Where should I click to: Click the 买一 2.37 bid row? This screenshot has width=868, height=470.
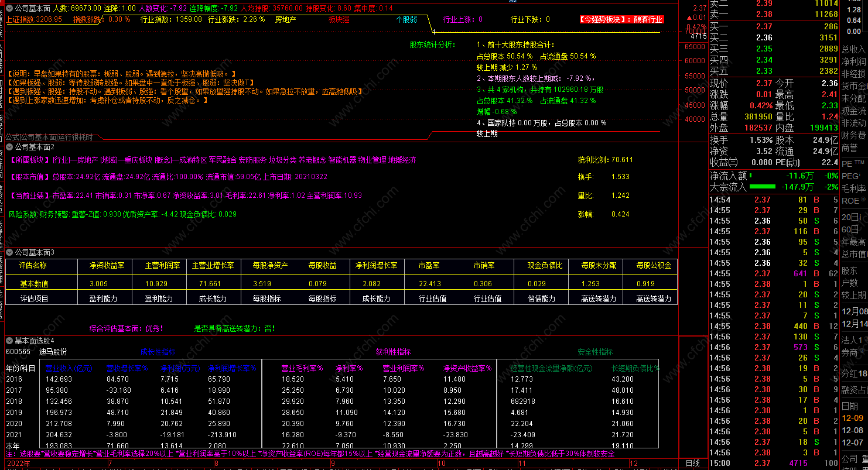coord(774,26)
